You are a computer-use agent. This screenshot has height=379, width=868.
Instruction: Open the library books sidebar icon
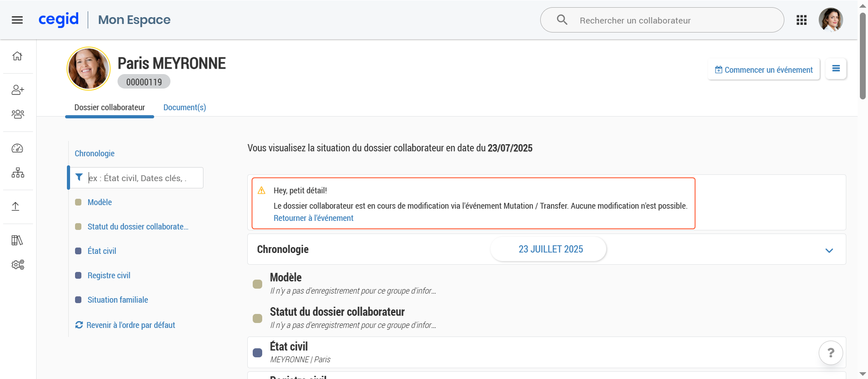pyautogui.click(x=17, y=240)
